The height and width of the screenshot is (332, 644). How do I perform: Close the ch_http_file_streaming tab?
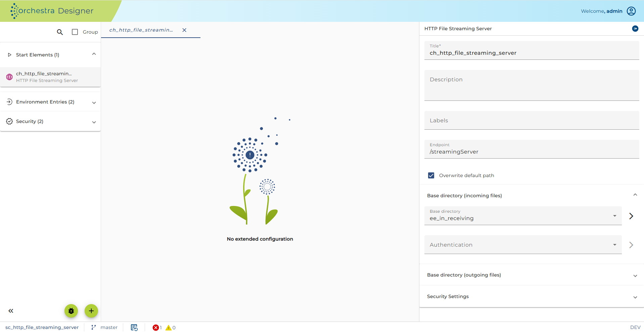184,30
